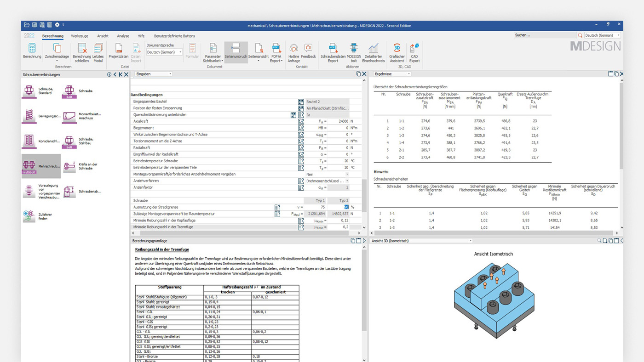Screen dimensions: 644x362
Task: Launch MDESIGN bolt from the ribbon
Action: point(354,53)
